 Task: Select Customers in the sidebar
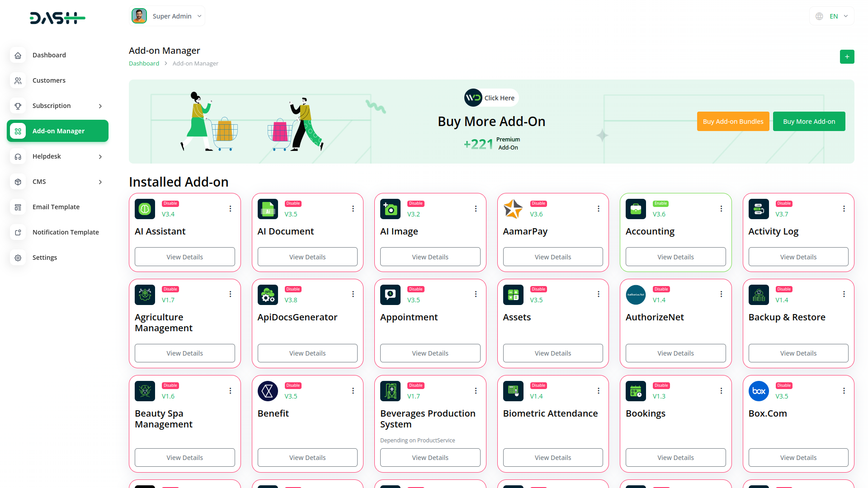(x=49, y=80)
